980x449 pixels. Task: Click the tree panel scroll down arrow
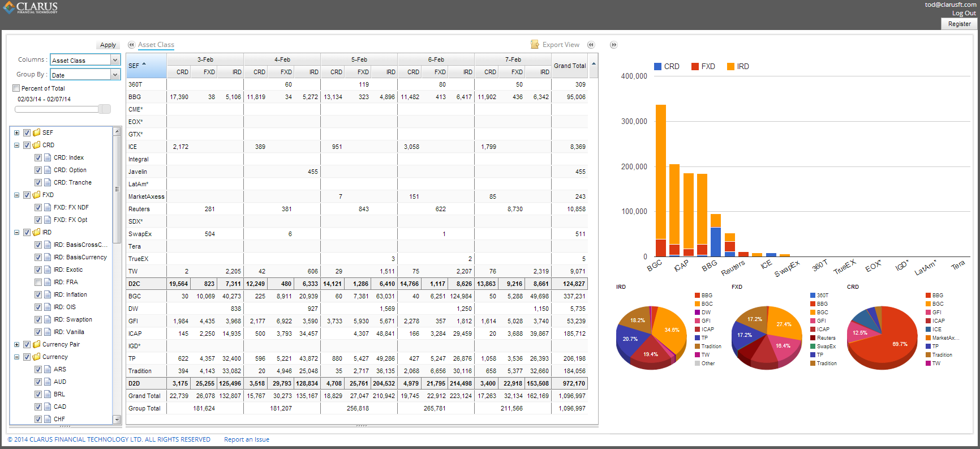tap(117, 420)
